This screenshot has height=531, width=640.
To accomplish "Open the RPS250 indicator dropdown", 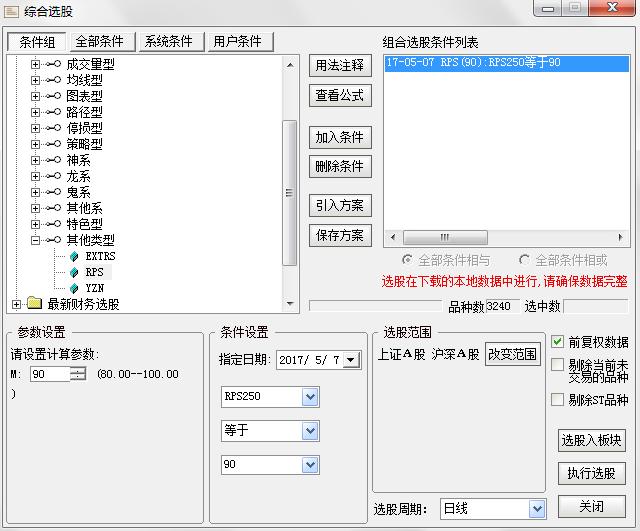I will pos(310,397).
